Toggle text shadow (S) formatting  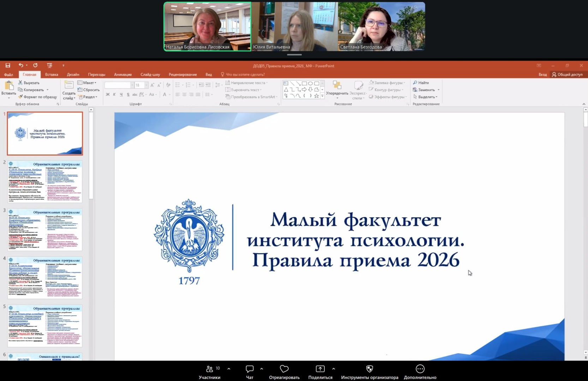pos(128,95)
